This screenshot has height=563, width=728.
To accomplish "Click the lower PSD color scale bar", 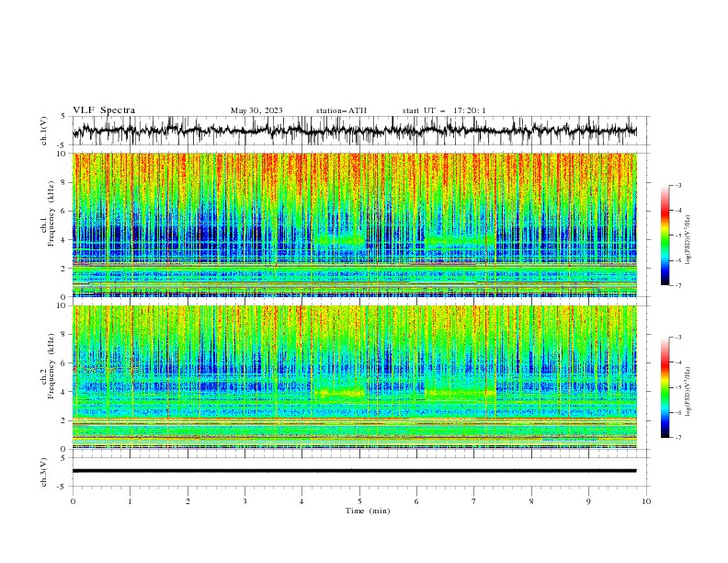I will tap(665, 387).
